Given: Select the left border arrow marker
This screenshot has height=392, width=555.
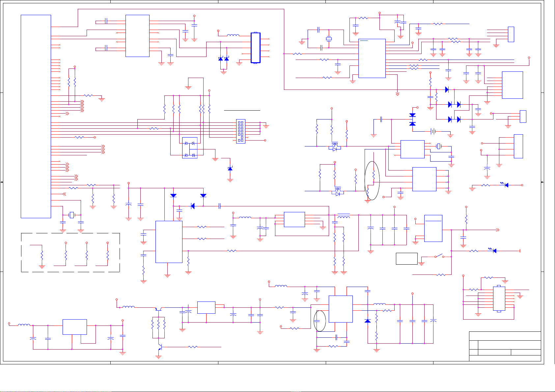Looking at the screenshot, I should pos(2,182).
